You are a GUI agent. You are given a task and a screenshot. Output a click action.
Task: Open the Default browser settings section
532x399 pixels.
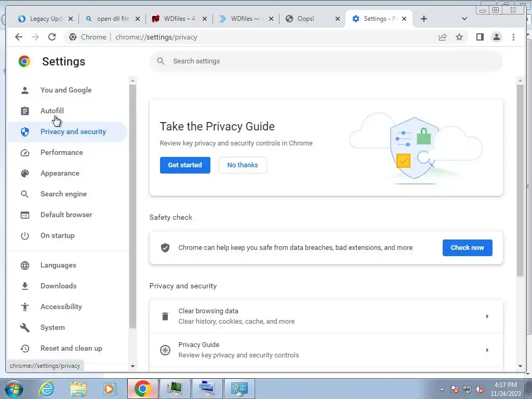pos(66,215)
